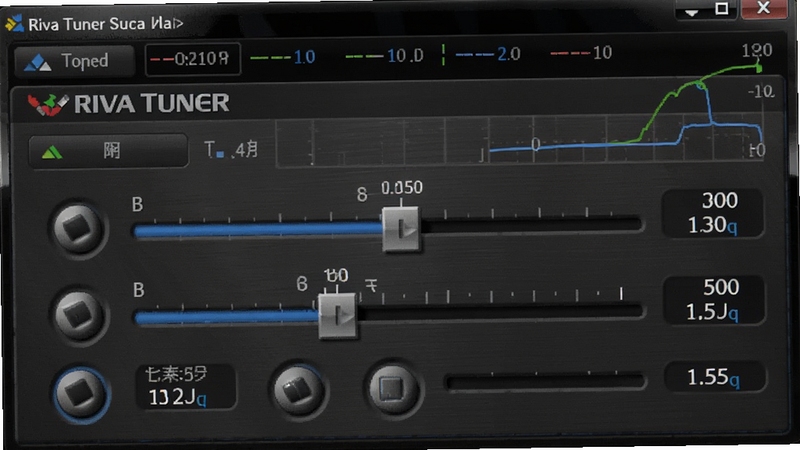
Task: Click the Toped button with blue triangles
Action: pyautogui.click(x=74, y=61)
